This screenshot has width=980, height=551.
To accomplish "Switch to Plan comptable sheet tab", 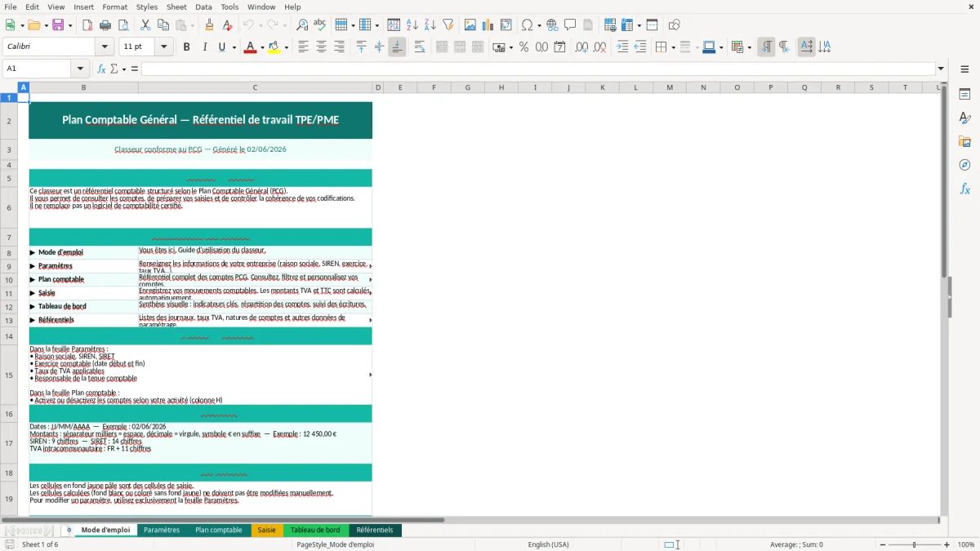I will (218, 531).
